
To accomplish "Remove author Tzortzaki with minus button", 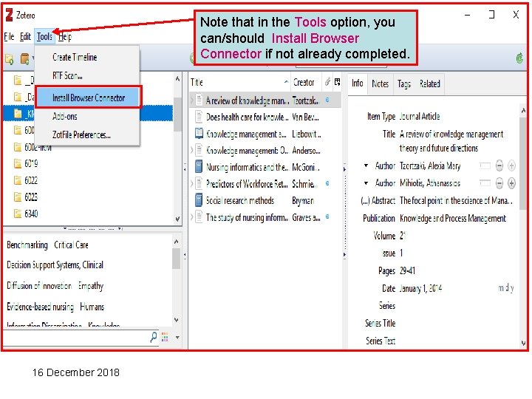I will pyautogui.click(x=499, y=166).
